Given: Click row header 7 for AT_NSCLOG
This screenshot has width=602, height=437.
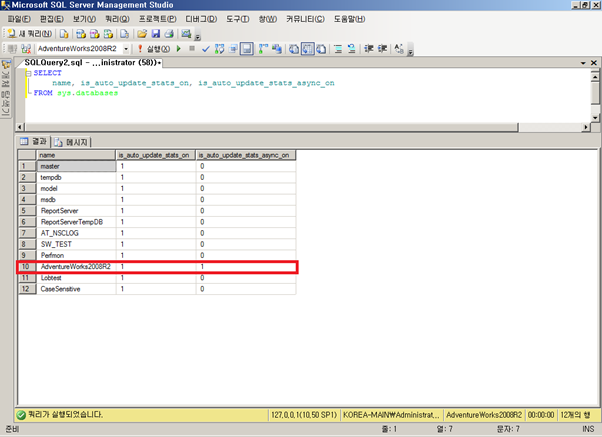Looking at the screenshot, I should click(x=27, y=233).
